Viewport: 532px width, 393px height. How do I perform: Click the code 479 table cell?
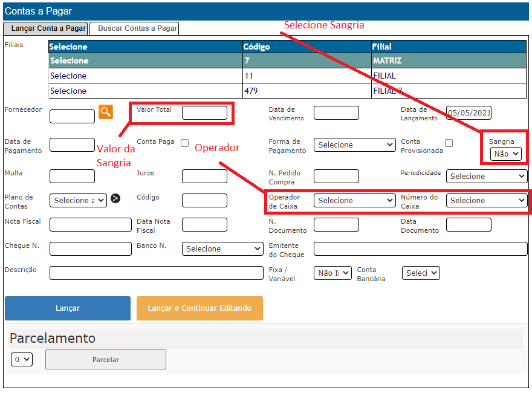click(307, 91)
